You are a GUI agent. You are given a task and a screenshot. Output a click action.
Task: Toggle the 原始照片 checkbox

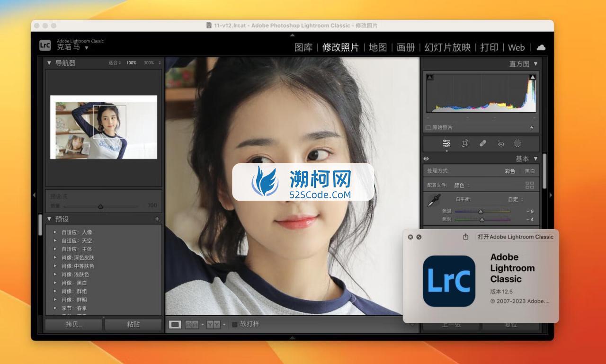[428, 127]
